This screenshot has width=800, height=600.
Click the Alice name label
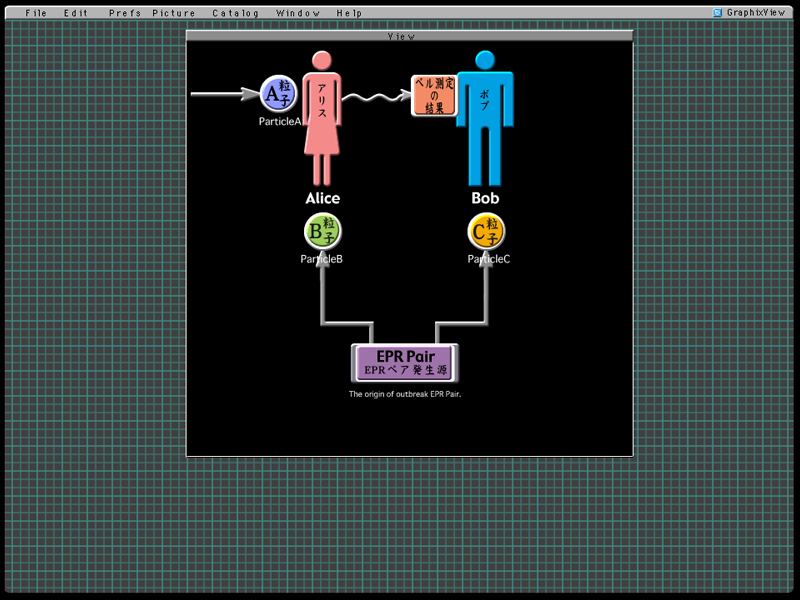322,199
